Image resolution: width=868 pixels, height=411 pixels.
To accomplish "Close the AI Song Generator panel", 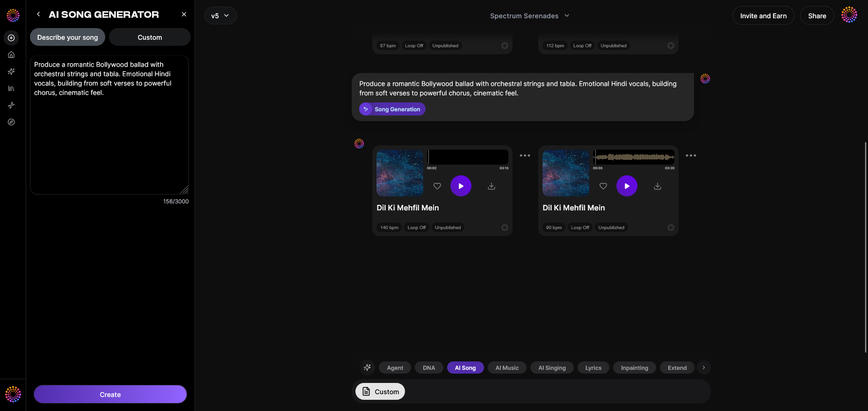I will [x=184, y=14].
